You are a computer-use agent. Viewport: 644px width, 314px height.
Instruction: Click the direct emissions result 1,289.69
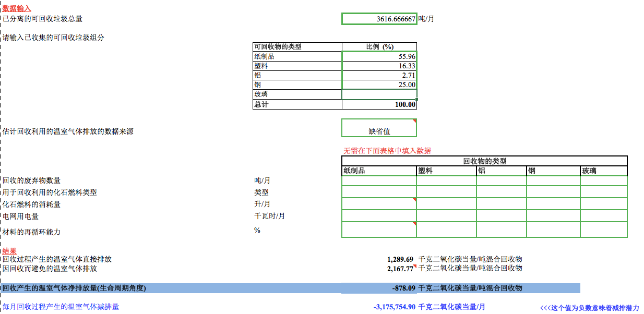click(400, 259)
